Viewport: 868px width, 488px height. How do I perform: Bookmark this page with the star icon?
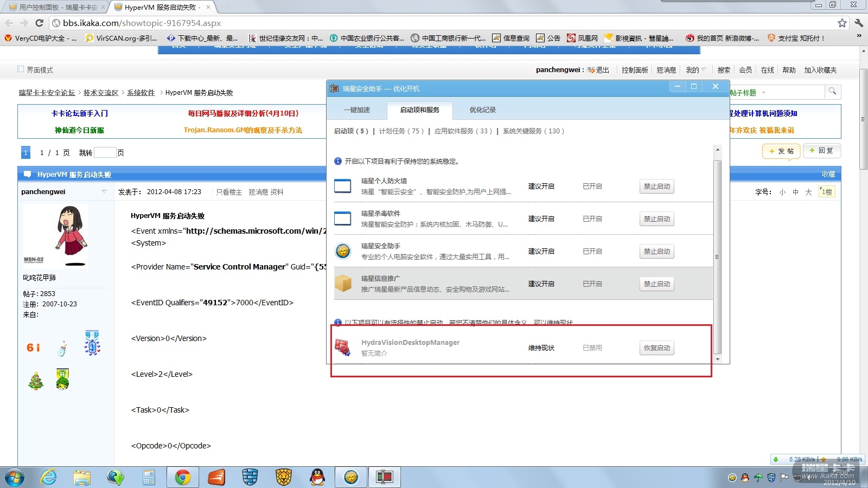point(842,23)
